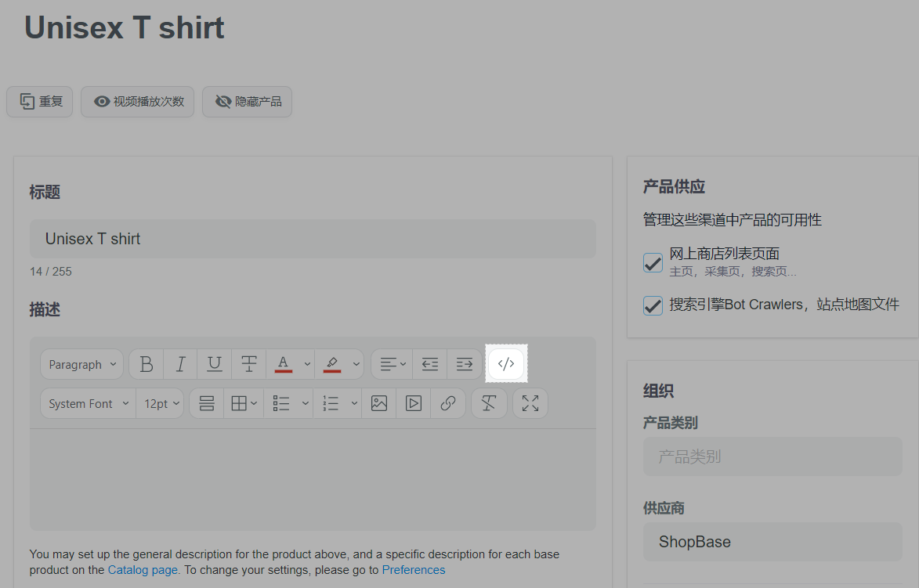This screenshot has width=919, height=588.
Task: Click the 重复 duplicate button
Action: coord(40,102)
